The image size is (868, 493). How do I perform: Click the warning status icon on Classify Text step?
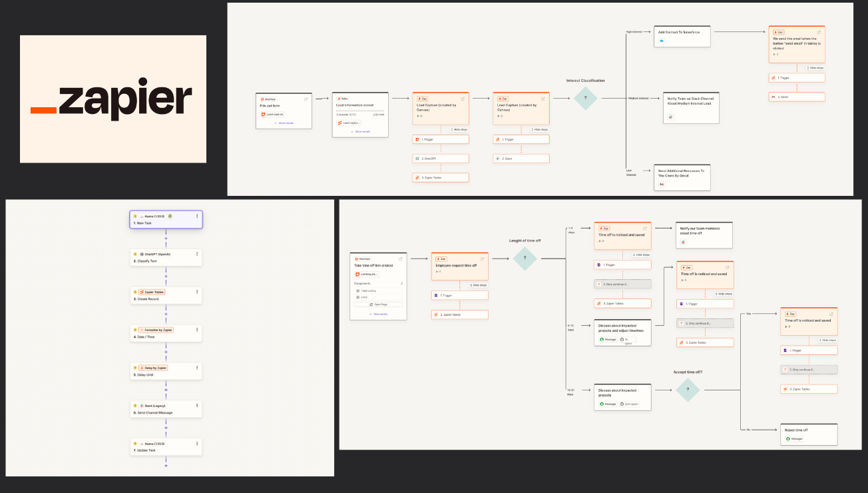coord(135,254)
